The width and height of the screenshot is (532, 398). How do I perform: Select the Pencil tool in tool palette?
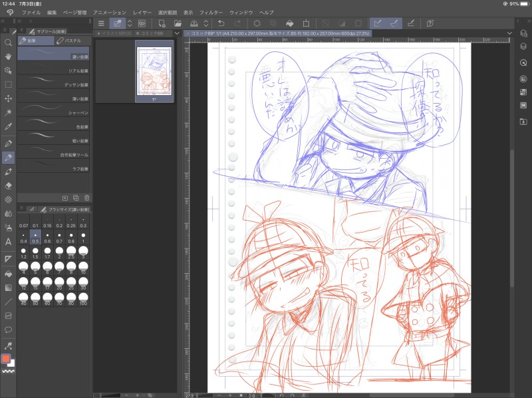8,157
